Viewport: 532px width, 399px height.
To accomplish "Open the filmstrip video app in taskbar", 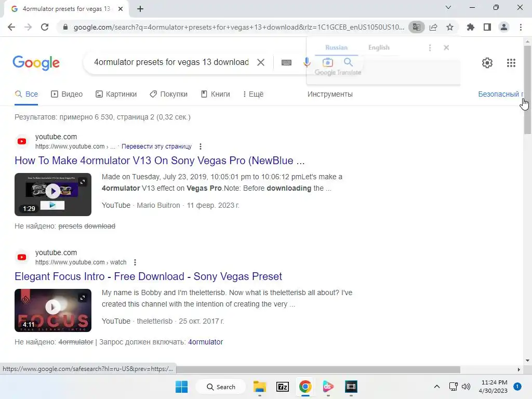I will click(x=351, y=387).
